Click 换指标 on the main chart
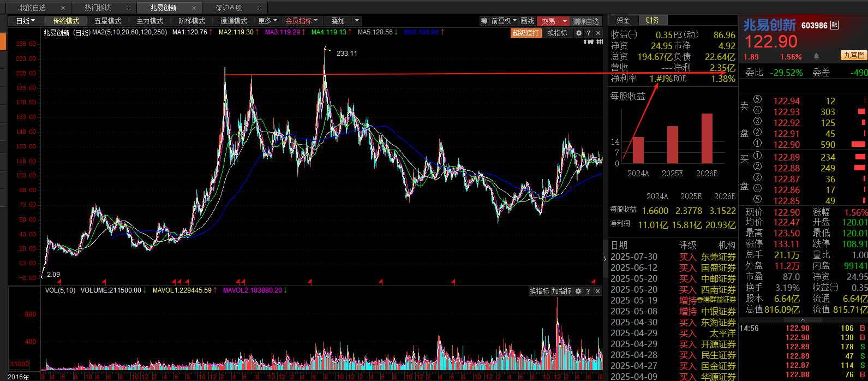Screen dimensions: 868x381 557,33
